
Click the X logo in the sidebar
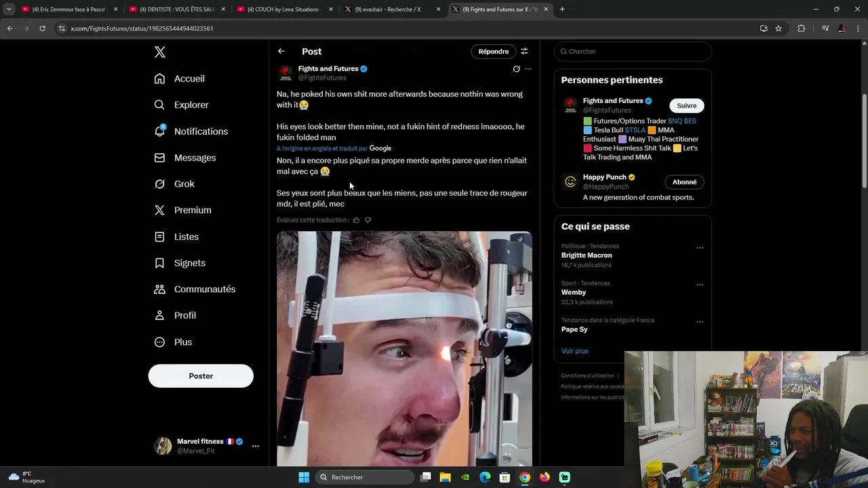[159, 52]
